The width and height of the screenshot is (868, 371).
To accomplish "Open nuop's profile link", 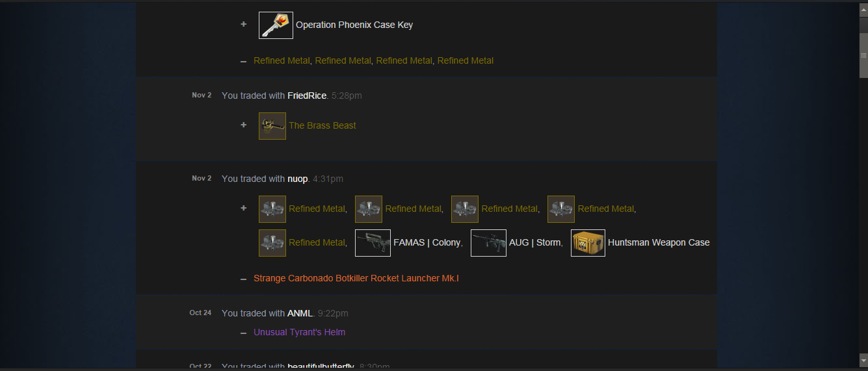I will [297, 179].
